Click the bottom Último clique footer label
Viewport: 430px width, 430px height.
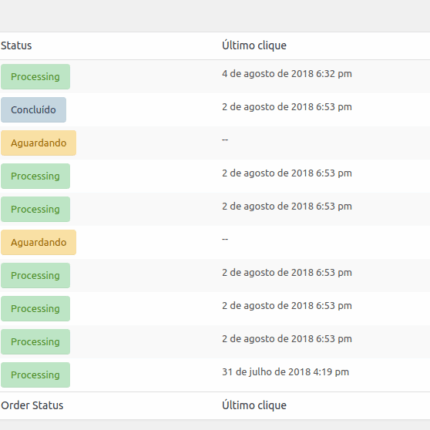[x=254, y=405]
